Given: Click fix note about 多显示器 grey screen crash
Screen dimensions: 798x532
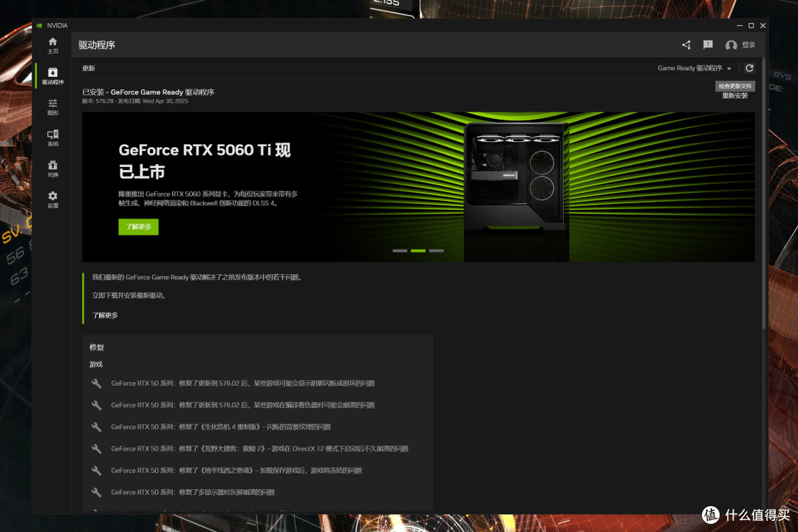Looking at the screenshot, I should (193, 492).
